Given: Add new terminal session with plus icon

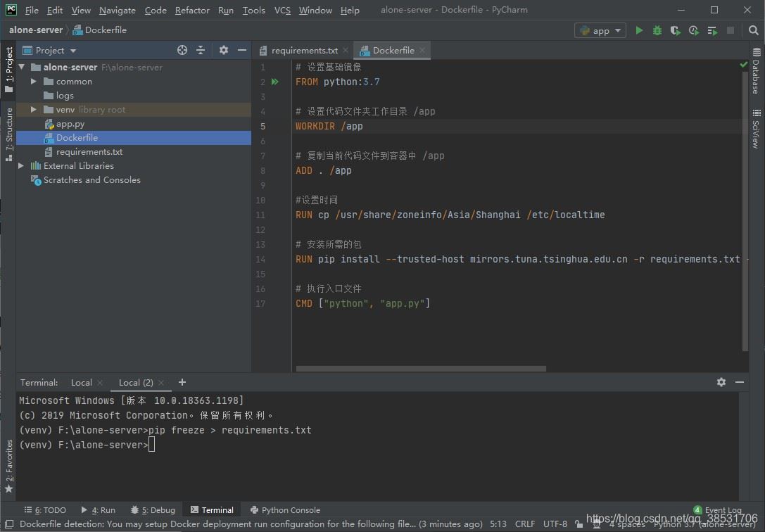Looking at the screenshot, I should [182, 382].
